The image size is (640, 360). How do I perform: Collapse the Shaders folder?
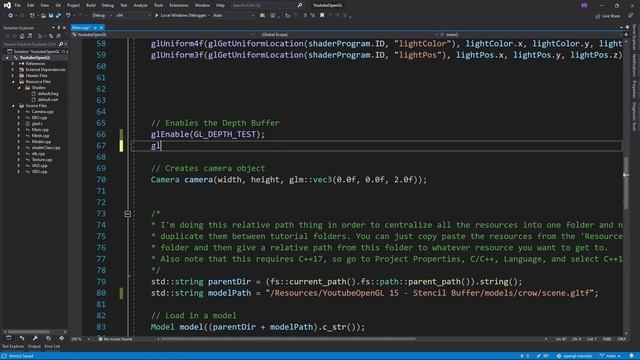[x=19, y=88]
